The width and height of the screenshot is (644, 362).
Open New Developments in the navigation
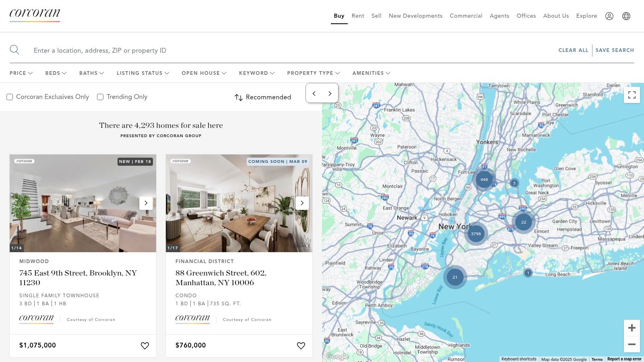click(415, 16)
